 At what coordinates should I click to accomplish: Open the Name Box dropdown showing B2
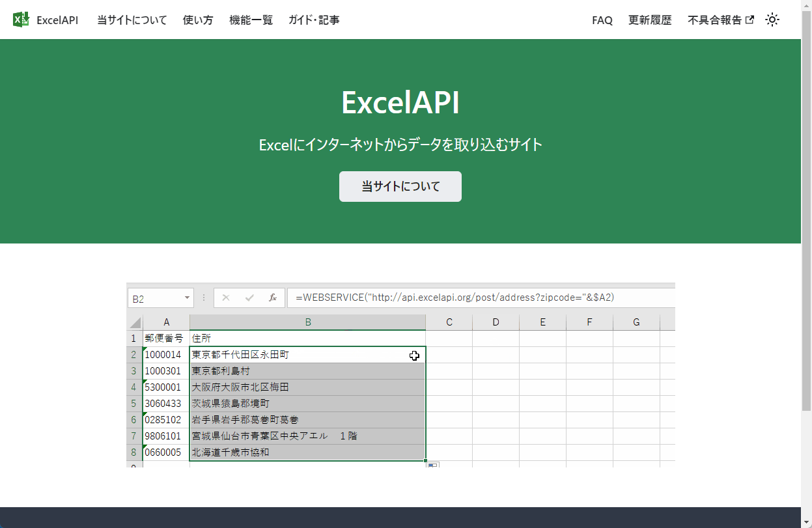pos(186,298)
